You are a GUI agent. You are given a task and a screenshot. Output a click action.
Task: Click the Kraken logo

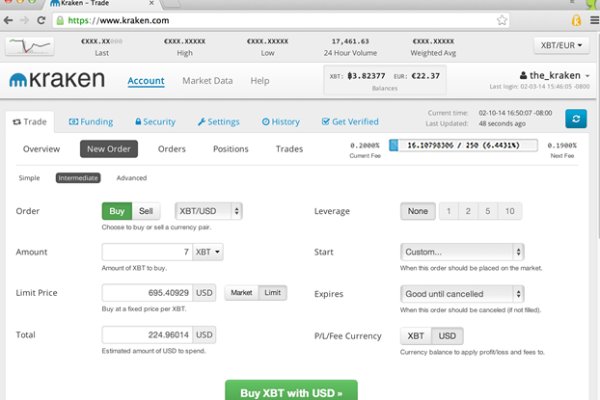[x=57, y=80]
